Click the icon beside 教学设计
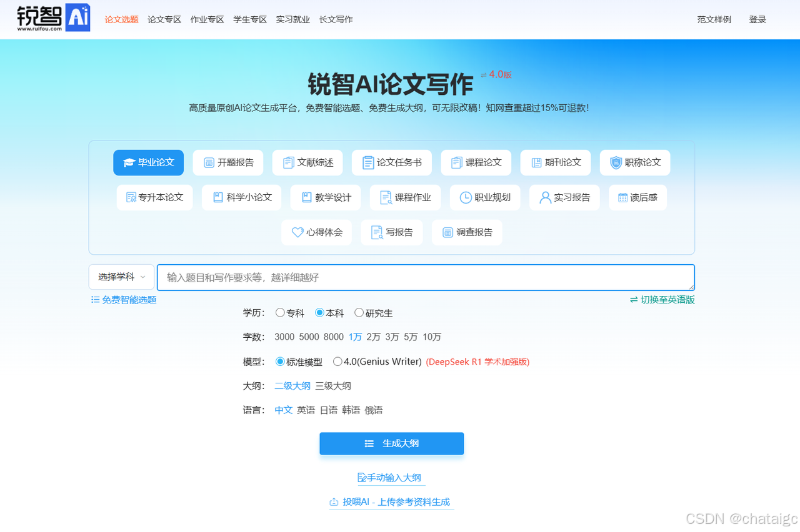The width and height of the screenshot is (800, 532). click(x=307, y=197)
